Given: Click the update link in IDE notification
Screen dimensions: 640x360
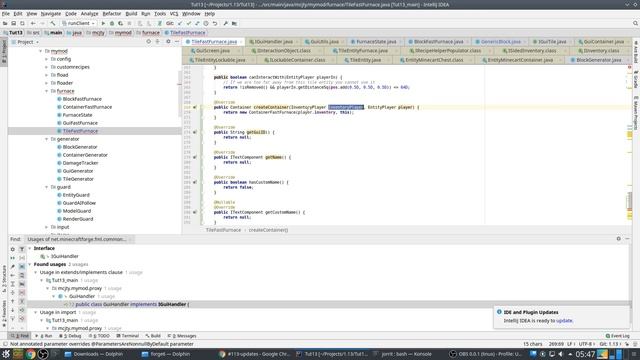Looking at the screenshot, I should coord(564,321).
